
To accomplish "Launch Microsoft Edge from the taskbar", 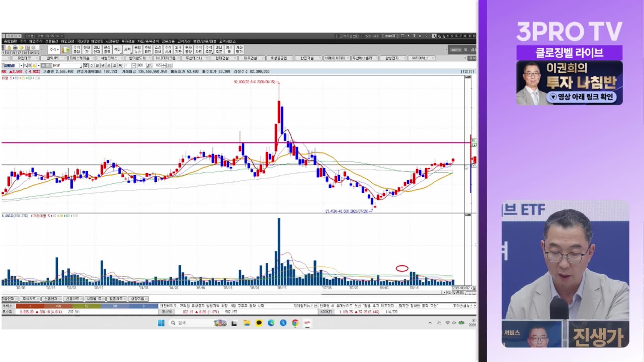I will [271, 323].
